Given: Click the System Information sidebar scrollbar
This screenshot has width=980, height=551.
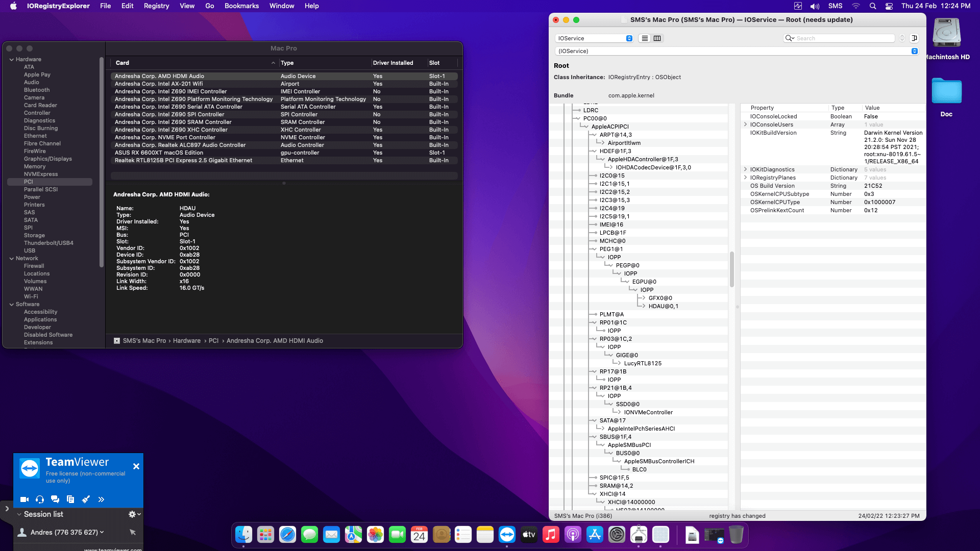Looking at the screenshot, I should [x=102, y=162].
